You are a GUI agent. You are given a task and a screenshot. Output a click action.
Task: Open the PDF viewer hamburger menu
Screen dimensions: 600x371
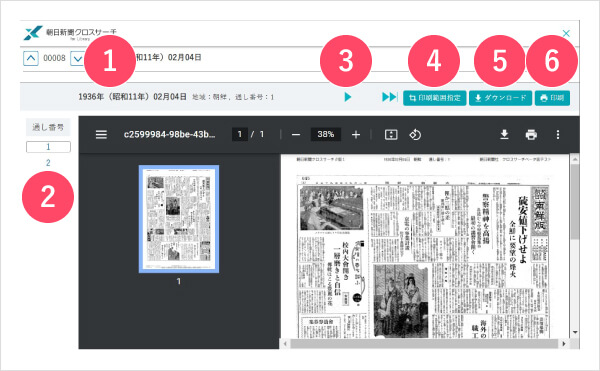point(101,135)
